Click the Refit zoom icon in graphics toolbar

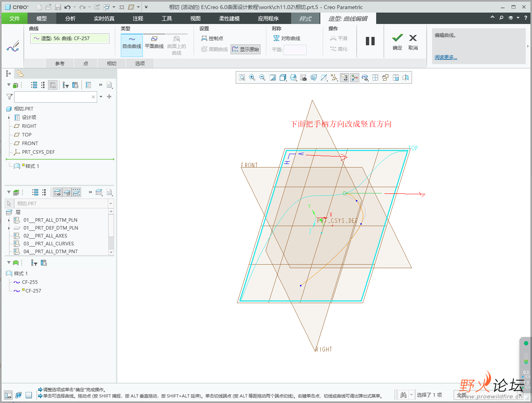click(242, 78)
